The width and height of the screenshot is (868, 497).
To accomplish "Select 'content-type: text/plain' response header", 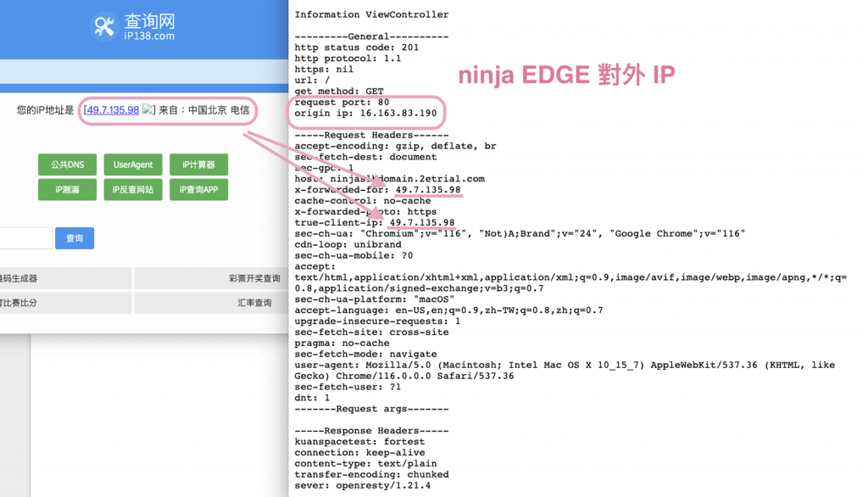I will tap(365, 464).
